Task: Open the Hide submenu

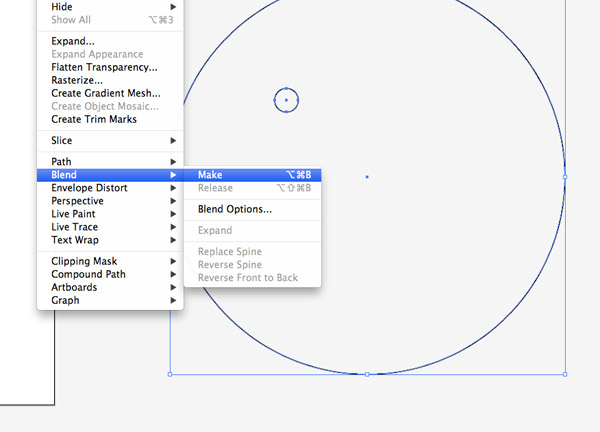Action: (x=62, y=7)
